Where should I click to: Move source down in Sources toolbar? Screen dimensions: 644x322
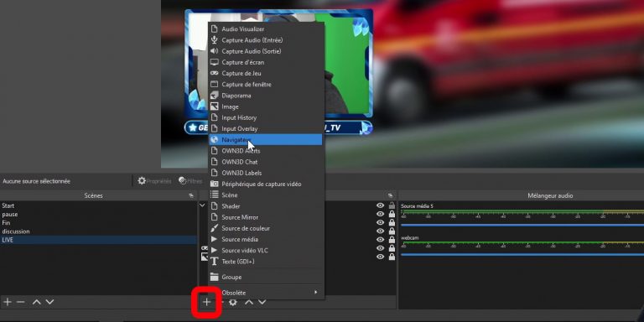click(262, 302)
